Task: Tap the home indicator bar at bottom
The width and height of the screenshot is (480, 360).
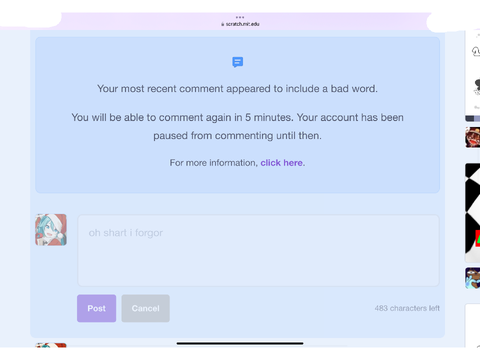Action: [x=240, y=343]
